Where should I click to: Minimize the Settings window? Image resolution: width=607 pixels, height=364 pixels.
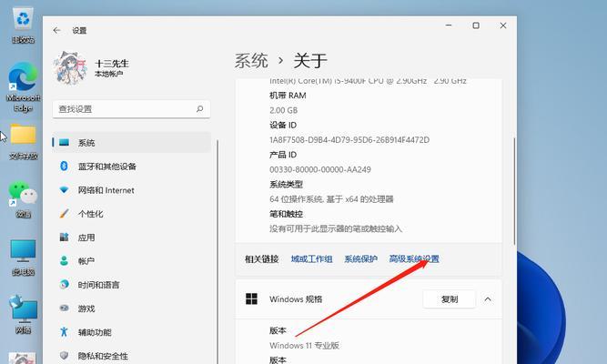(449, 25)
